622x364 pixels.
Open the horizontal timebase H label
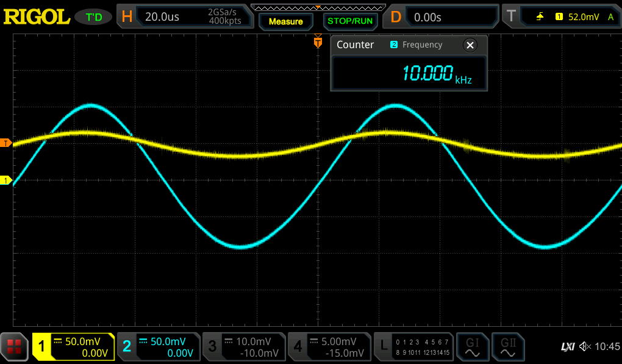tap(127, 16)
